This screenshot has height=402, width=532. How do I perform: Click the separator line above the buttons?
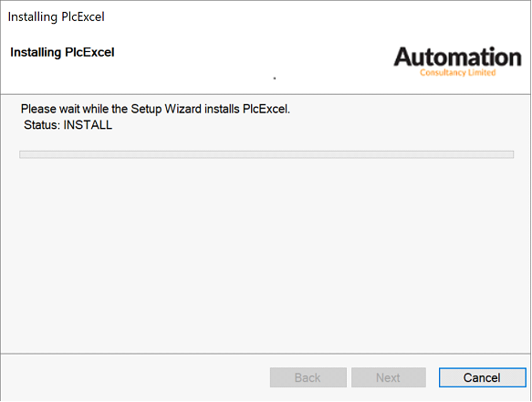click(x=266, y=354)
